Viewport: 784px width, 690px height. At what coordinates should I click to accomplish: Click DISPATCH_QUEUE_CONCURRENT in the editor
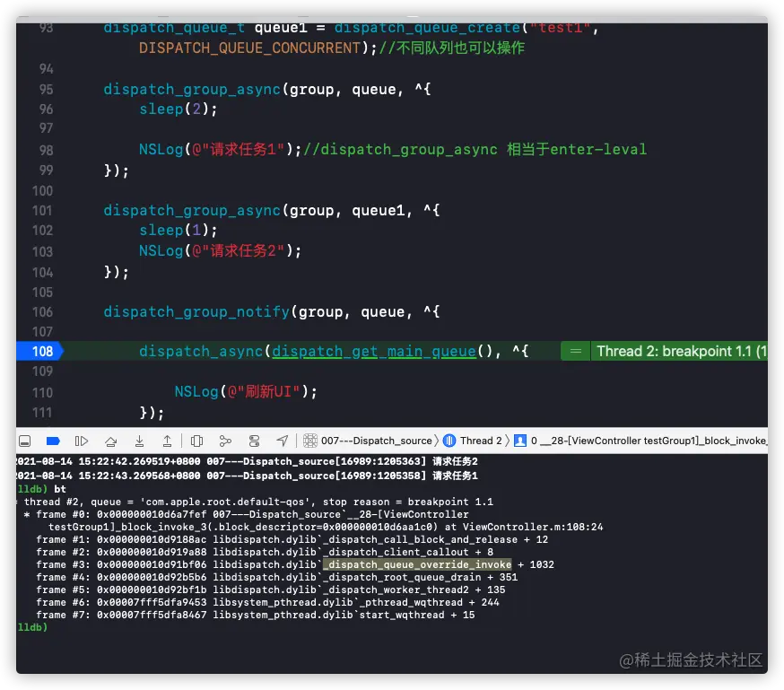[249, 48]
